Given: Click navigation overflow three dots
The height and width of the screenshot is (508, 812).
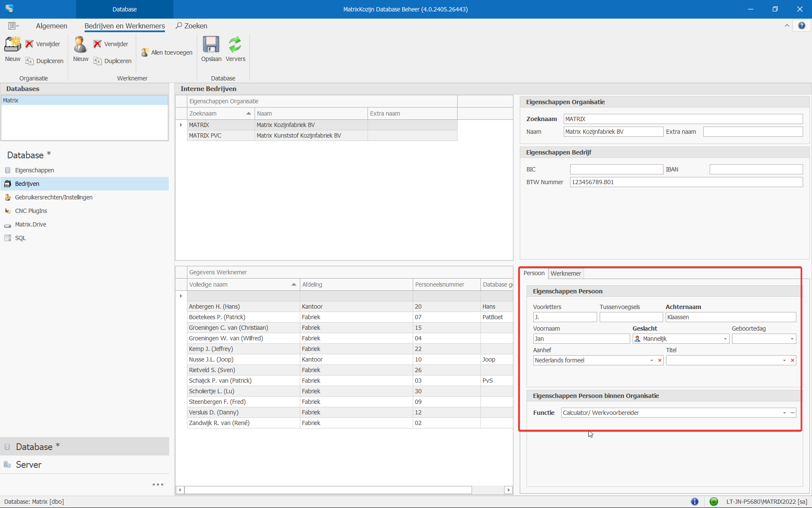Looking at the screenshot, I should 158,484.
